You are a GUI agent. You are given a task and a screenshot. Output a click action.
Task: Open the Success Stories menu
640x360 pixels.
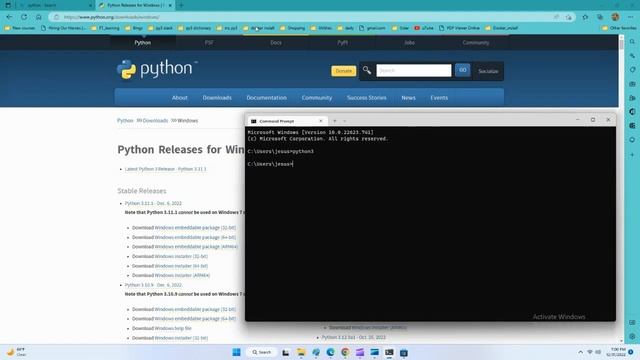[x=367, y=98]
